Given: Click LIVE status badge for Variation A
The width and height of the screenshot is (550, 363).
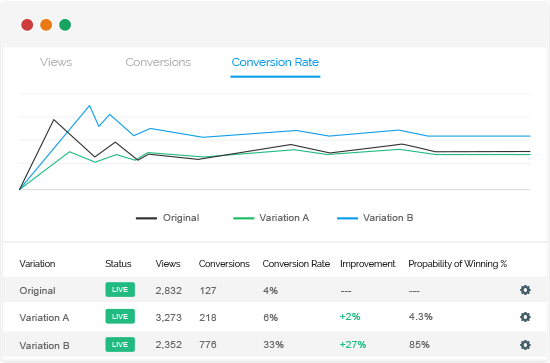Looking at the screenshot, I should click(120, 316).
